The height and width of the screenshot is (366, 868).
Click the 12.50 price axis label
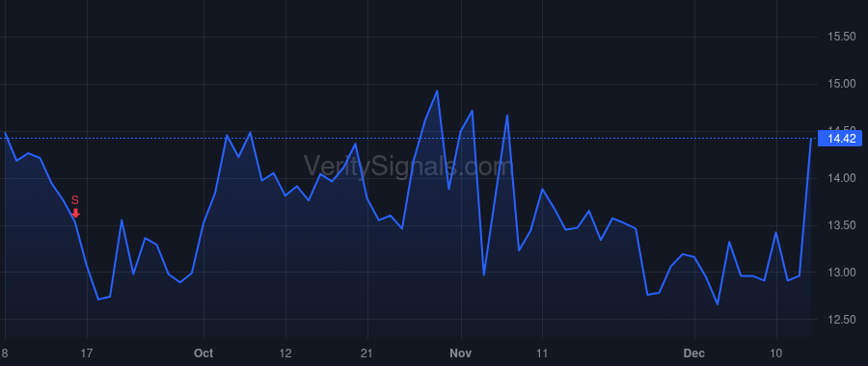pos(841,320)
